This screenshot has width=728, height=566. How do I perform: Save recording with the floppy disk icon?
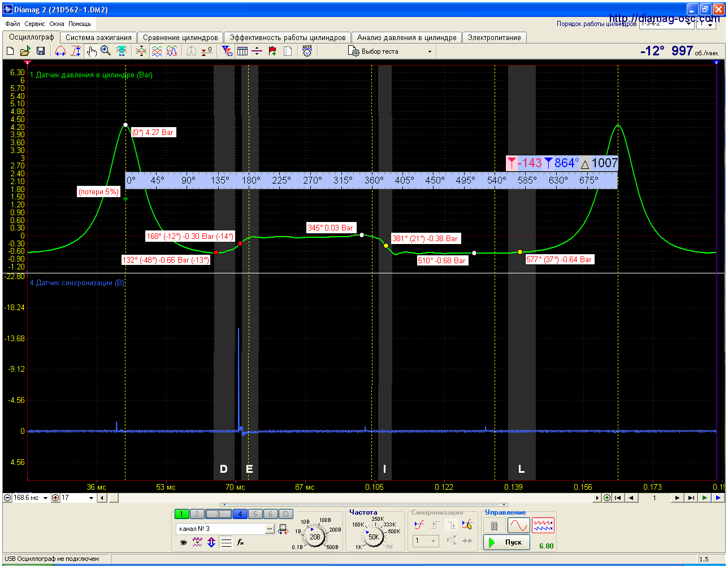pyautogui.click(x=41, y=51)
